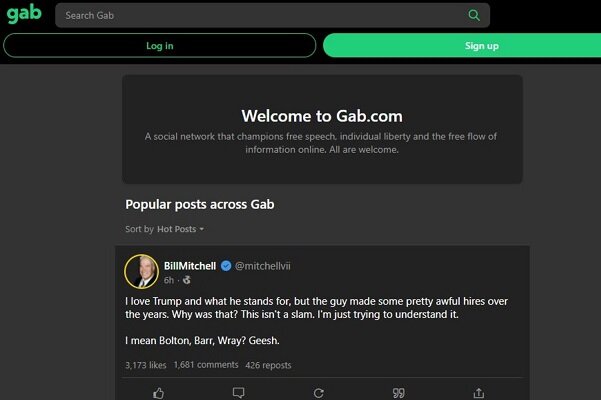This screenshot has height=400, width=601.
Task: Click the post visibility globe icon
Action: point(186,280)
